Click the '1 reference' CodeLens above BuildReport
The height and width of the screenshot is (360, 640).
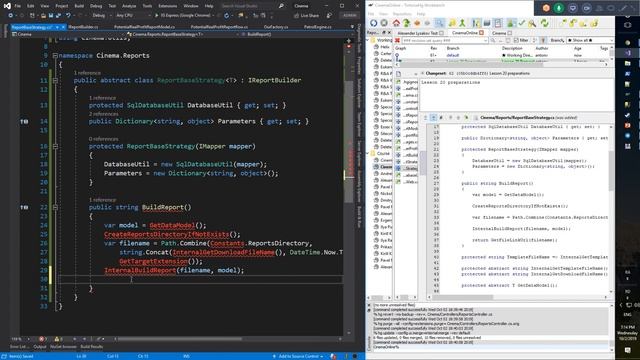[102, 200]
